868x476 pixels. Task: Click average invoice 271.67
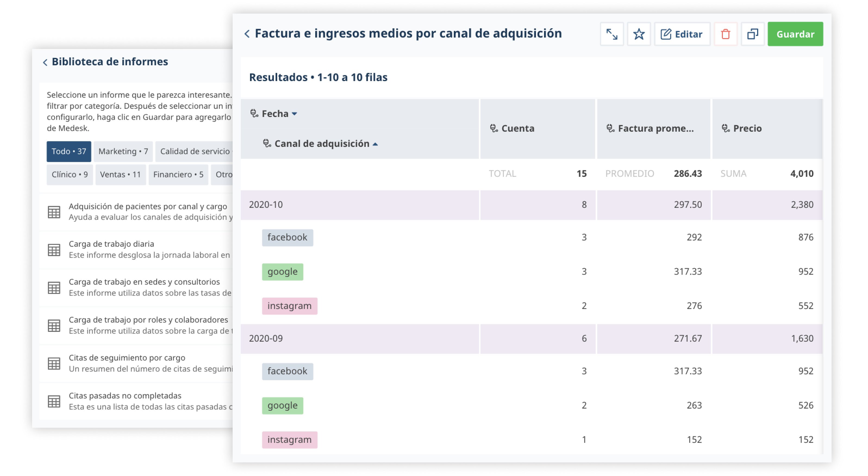[688, 339]
